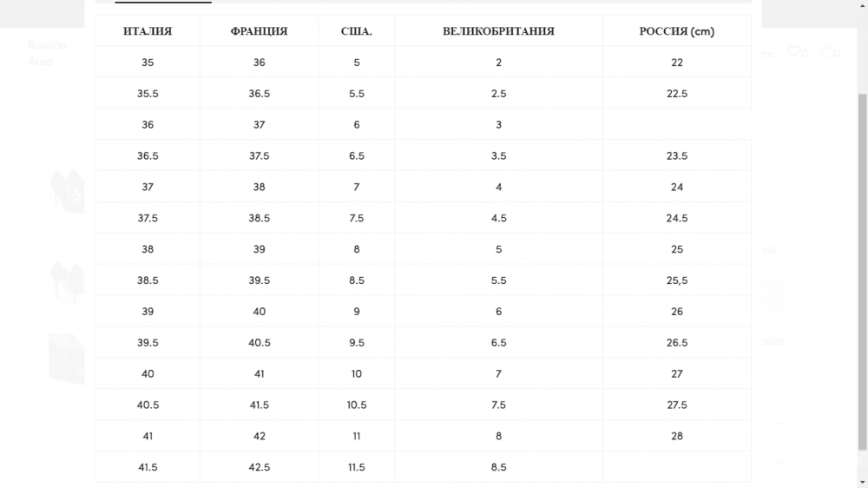Image resolution: width=868 pixels, height=488 pixels.
Task: Click the ФРАНЦИЯ column header
Action: pyautogui.click(x=259, y=31)
